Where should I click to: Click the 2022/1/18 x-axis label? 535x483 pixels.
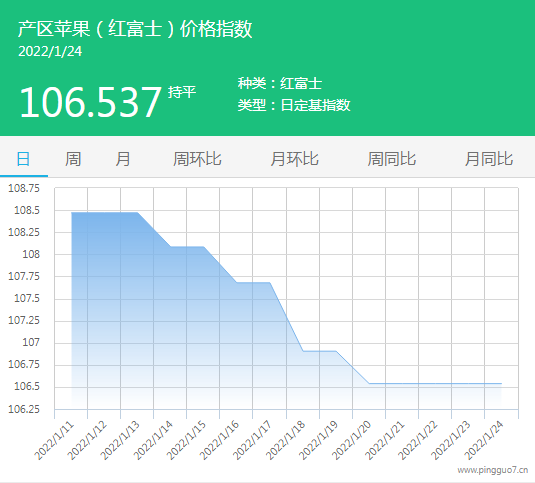coord(286,440)
